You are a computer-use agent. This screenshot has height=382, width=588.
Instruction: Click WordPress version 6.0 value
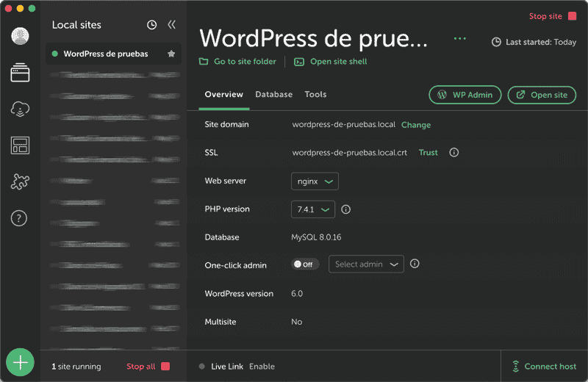(x=297, y=294)
